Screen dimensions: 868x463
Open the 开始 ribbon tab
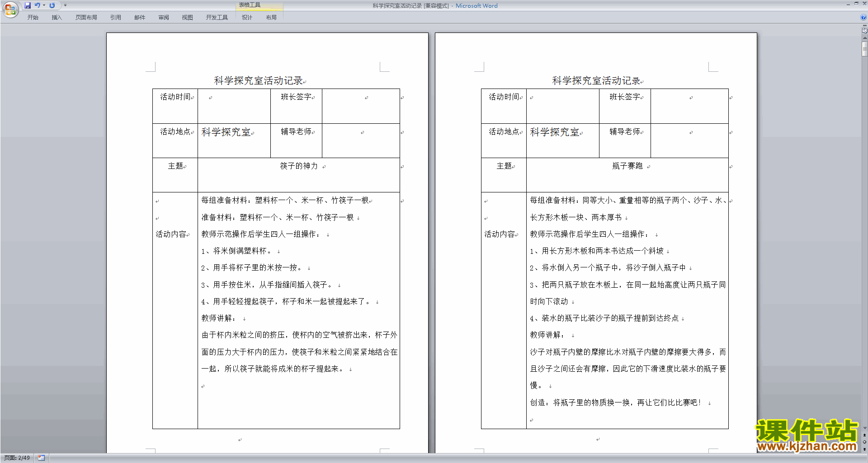pos(33,18)
